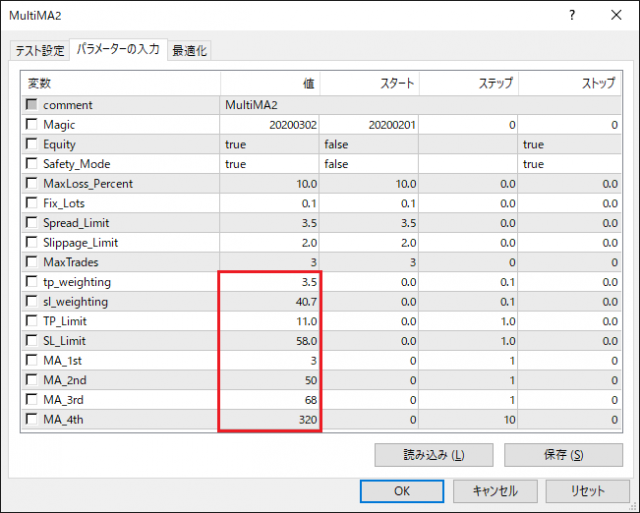
Task: Select MA_1st value 3
Action: [269, 360]
